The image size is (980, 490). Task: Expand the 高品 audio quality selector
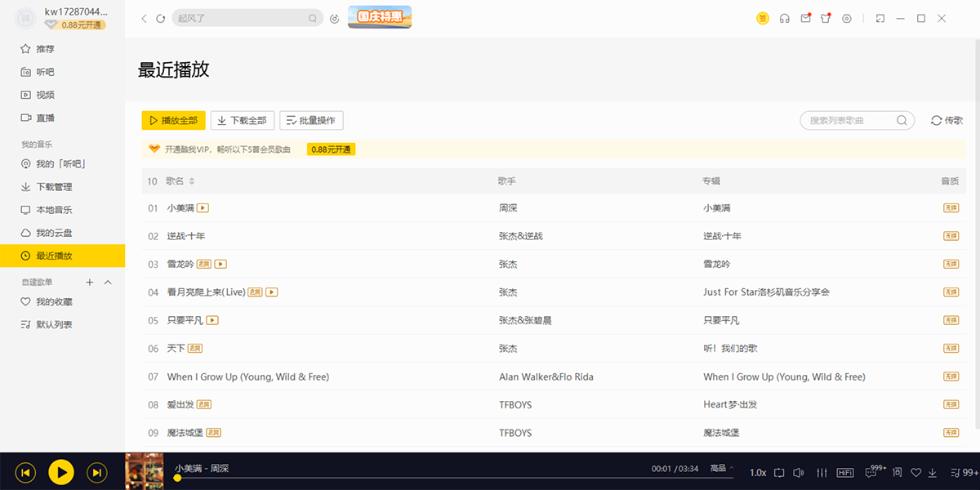(x=721, y=469)
